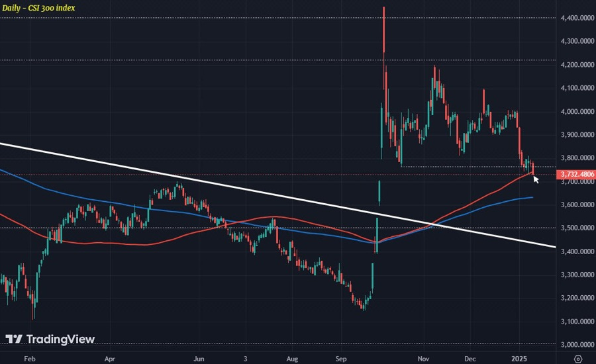
Task: Select the Feb label on time axis
Action: coord(29,359)
